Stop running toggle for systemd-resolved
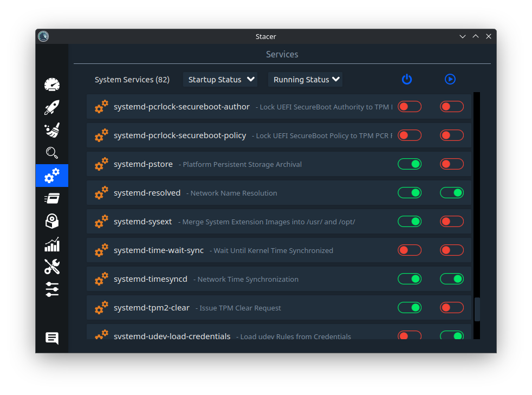The height and width of the screenshot is (395, 532). click(x=452, y=193)
